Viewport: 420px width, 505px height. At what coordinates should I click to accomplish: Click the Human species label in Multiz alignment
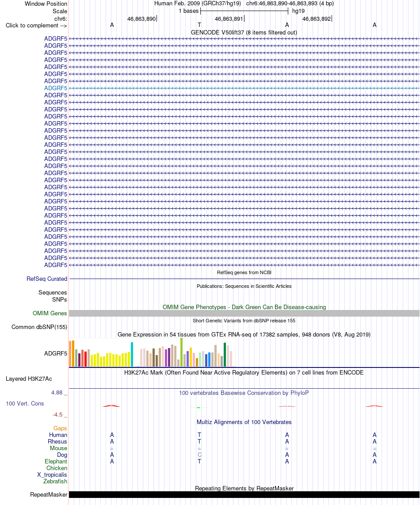(x=58, y=435)
